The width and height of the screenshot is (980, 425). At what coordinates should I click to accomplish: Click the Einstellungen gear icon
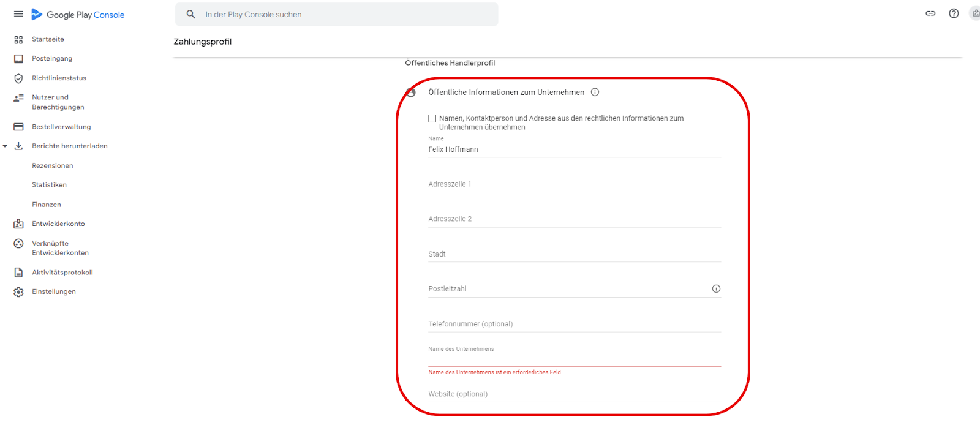tap(18, 292)
